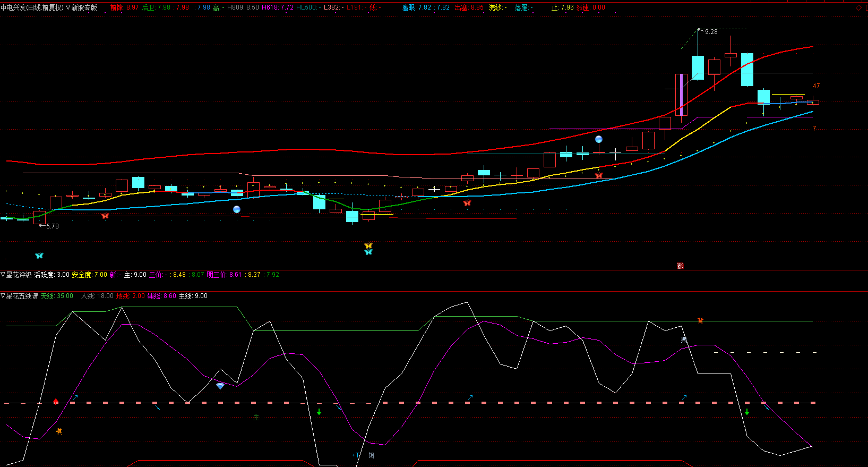Click the blue +T marker
The height and width of the screenshot is (467, 868).
pyautogui.click(x=356, y=455)
